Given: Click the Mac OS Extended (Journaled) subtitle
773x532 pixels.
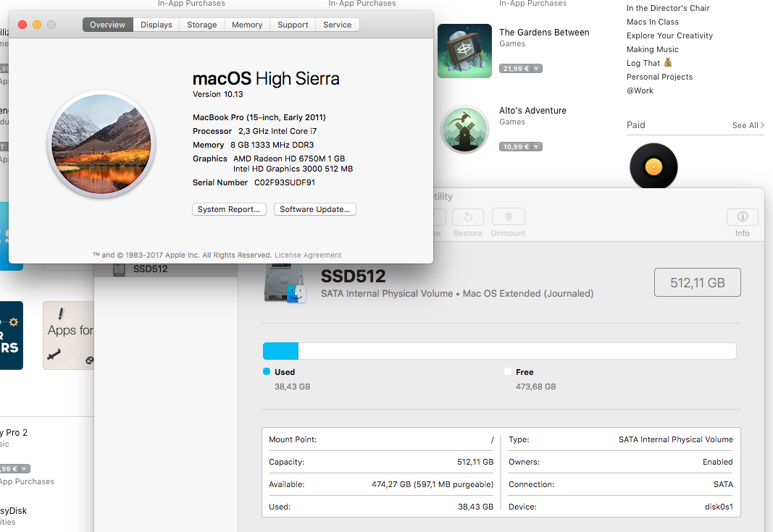Looking at the screenshot, I should (x=528, y=294).
